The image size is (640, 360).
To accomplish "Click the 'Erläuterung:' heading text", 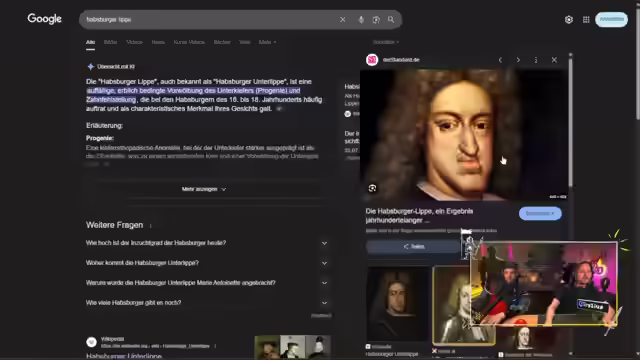I will coord(104,125).
